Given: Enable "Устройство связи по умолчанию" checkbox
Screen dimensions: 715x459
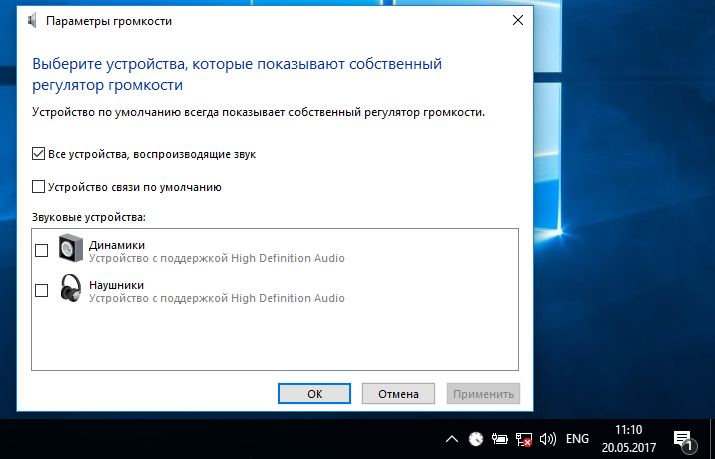Looking at the screenshot, I should click(38, 187).
